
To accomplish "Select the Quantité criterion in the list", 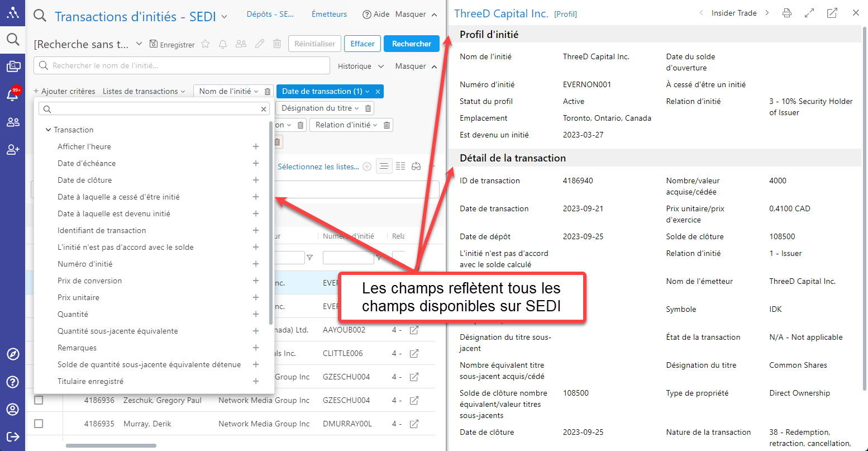I will (73, 314).
